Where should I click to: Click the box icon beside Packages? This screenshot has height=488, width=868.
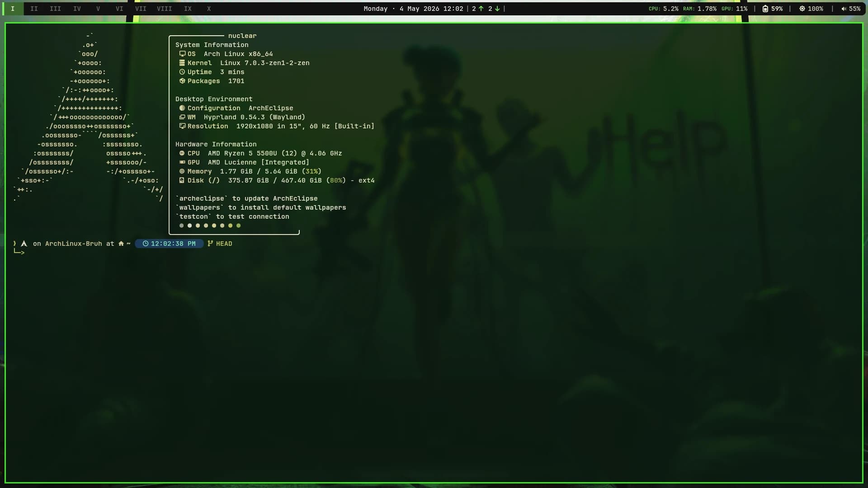click(x=182, y=81)
